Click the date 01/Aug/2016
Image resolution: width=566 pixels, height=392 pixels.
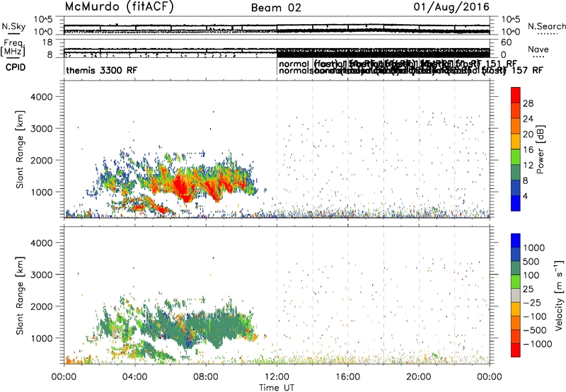[451, 7]
